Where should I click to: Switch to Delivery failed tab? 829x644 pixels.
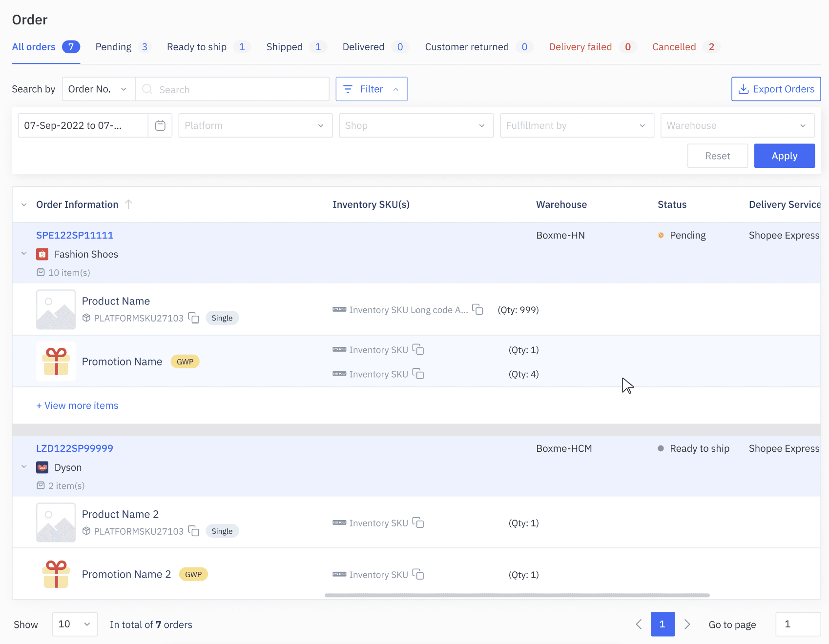(x=593, y=47)
